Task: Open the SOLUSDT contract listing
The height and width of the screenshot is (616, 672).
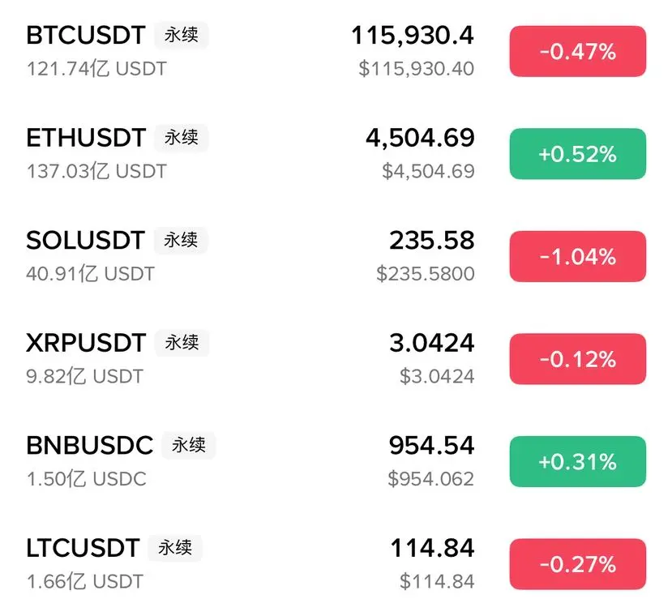Action: click(336, 256)
